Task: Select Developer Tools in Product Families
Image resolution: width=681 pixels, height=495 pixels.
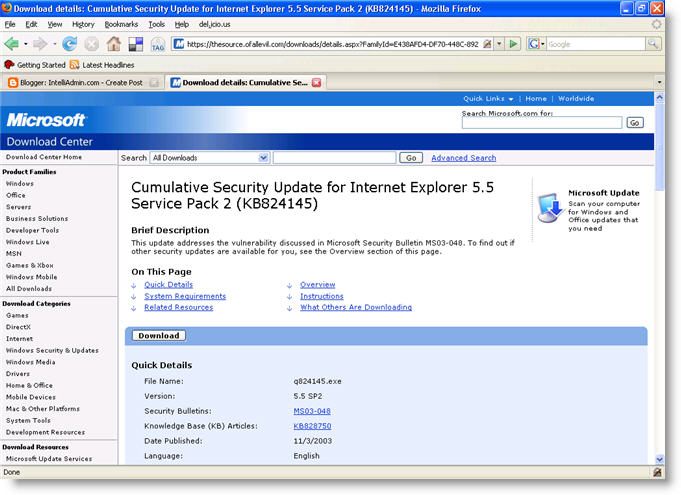Action: [32, 230]
